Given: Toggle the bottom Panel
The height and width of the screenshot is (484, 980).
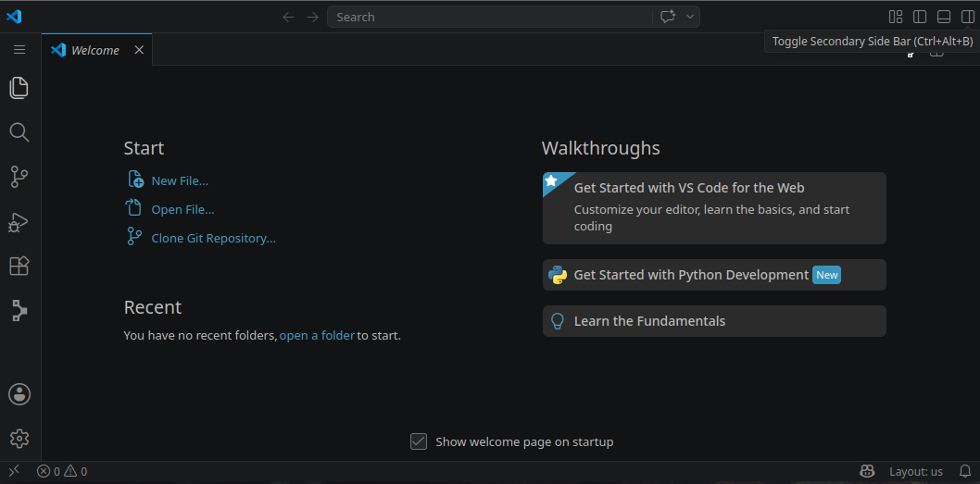Looking at the screenshot, I should click(x=944, y=17).
